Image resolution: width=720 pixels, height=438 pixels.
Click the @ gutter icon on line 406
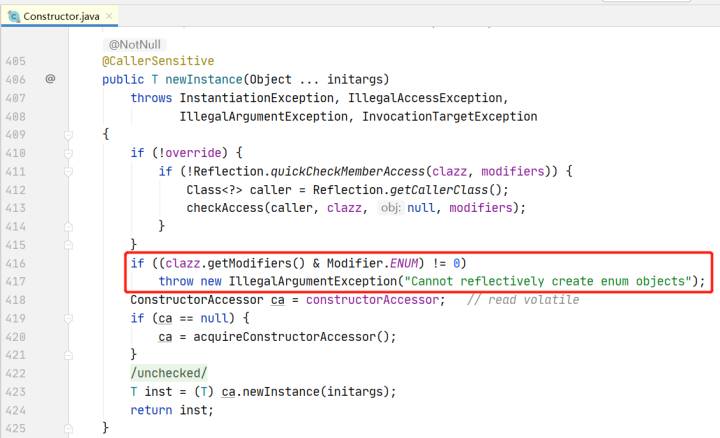[50, 79]
